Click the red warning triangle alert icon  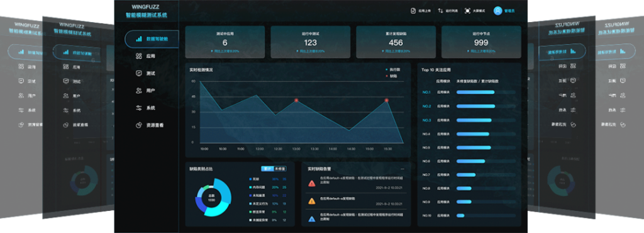[312, 183]
